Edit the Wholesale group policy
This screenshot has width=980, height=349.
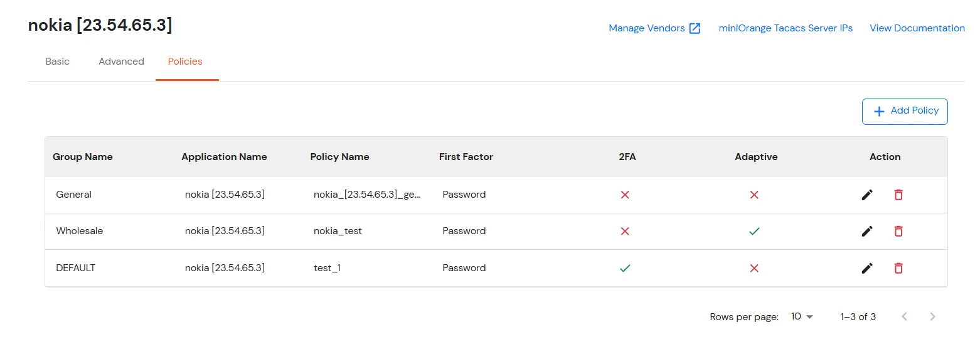867,231
